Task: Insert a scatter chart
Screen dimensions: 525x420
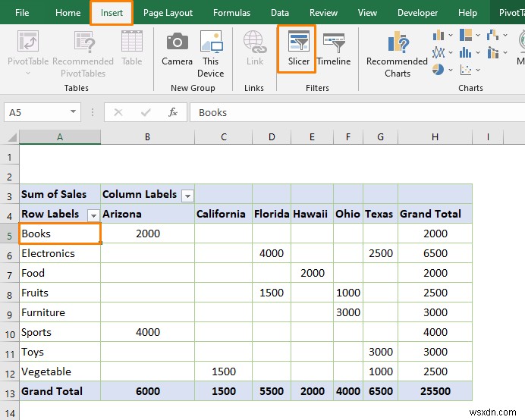Action: [466, 70]
